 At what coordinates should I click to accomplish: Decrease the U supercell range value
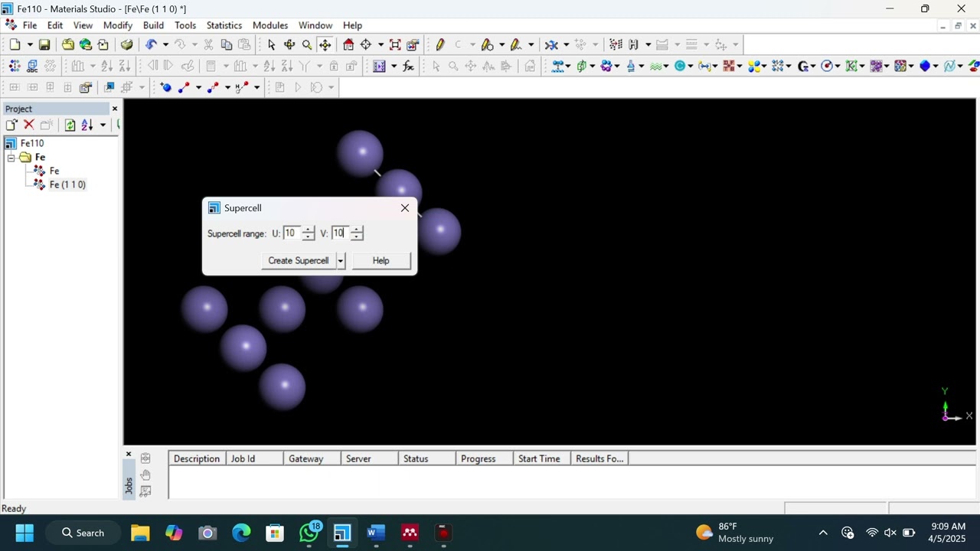pos(309,237)
